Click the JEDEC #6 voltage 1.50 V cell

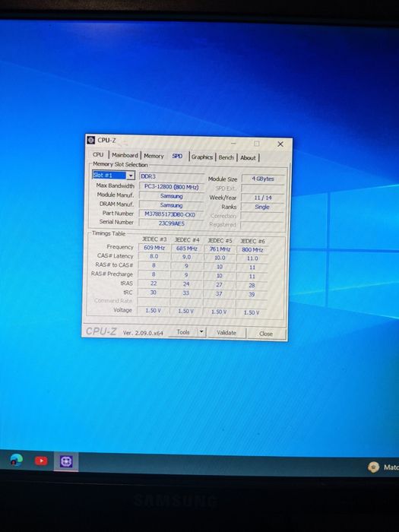point(252,312)
